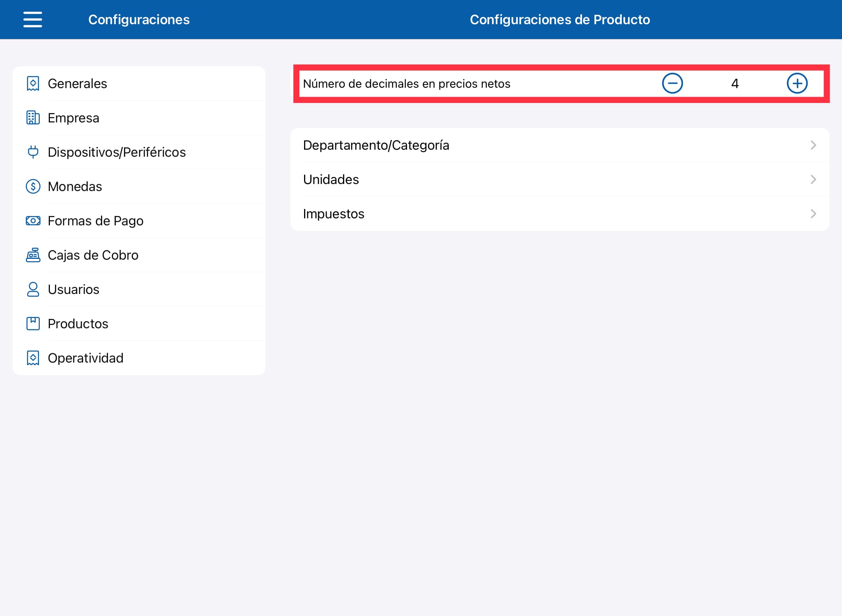This screenshot has height=616, width=842.
Task: Click the Dispositivos/Periféricos plug icon
Action: (x=33, y=152)
